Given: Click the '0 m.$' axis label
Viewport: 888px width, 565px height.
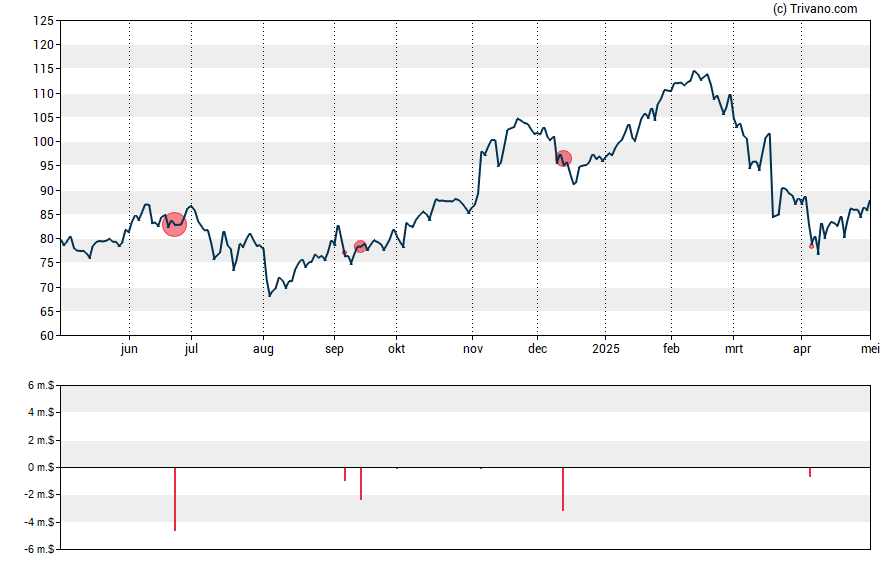Looking at the screenshot, I should [x=41, y=467].
